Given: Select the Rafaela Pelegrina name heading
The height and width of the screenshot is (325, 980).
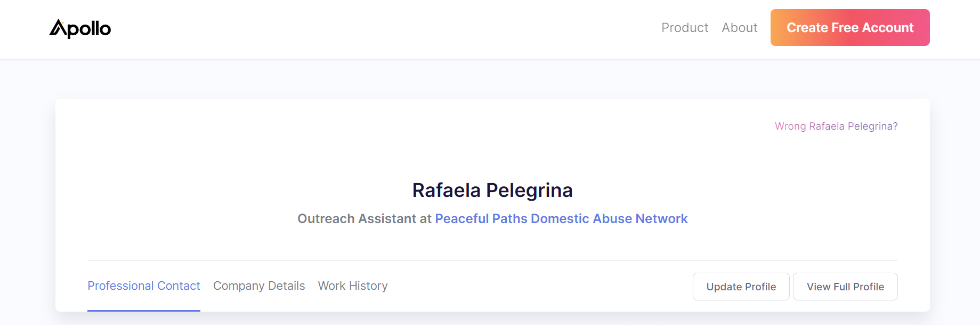Looking at the screenshot, I should click(492, 191).
